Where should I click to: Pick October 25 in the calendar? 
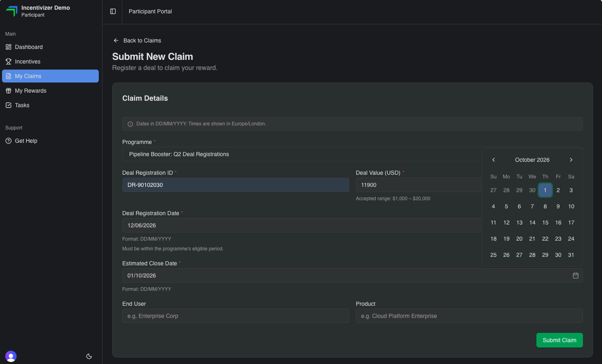tap(494, 255)
